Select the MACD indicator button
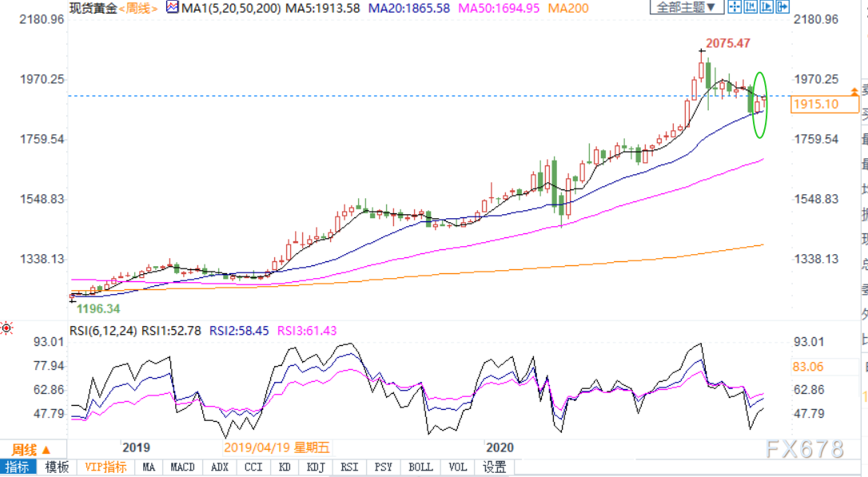Viewport: 868px width, 477px height. point(183,467)
